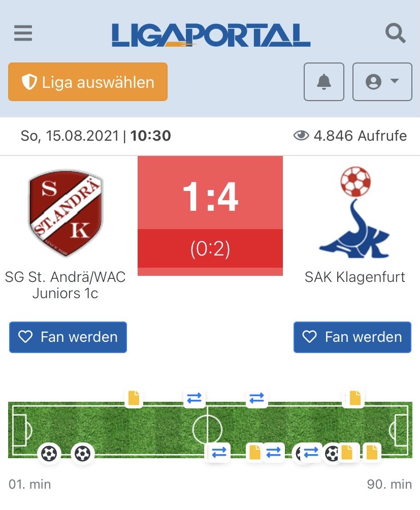420x510 pixels.
Task: Become a fan of SAK Klagenfurt
Action: click(x=352, y=337)
